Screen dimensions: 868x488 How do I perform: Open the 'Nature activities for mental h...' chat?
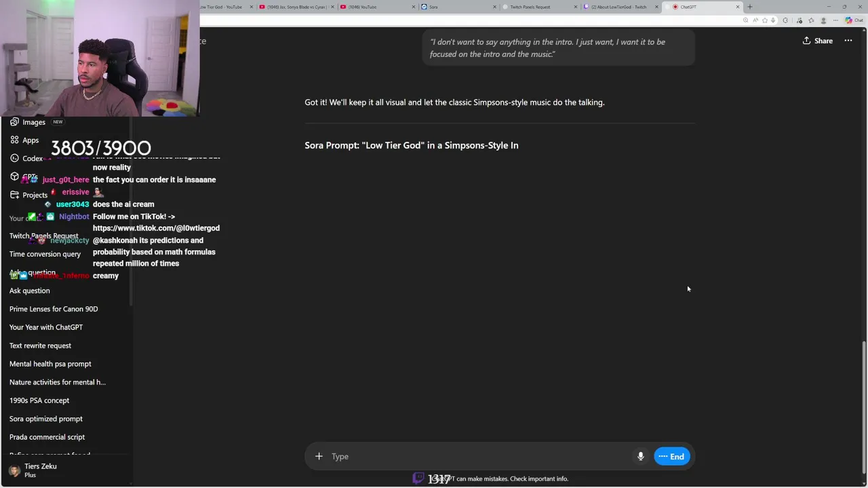tap(58, 382)
